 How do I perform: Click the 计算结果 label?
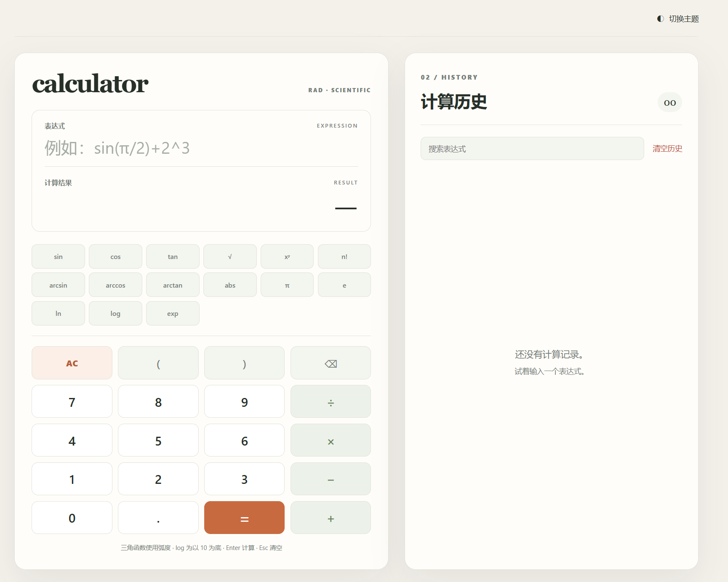58,183
